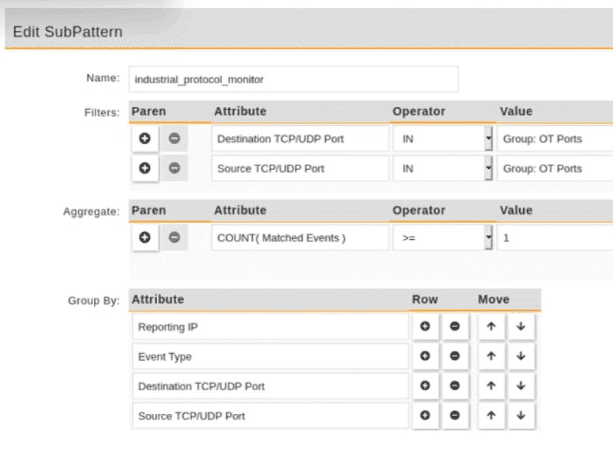
Task: Open operator dropdown for Destination port filter
Action: 488,139
